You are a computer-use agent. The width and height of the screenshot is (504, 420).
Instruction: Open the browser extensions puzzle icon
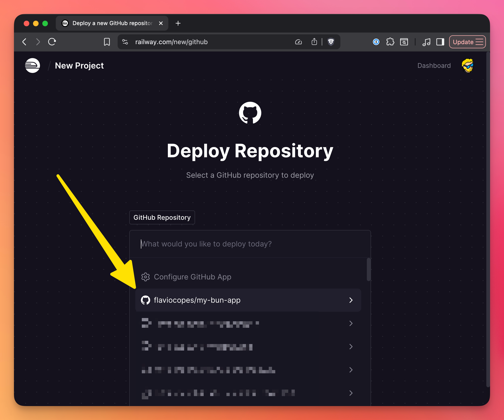(x=390, y=42)
